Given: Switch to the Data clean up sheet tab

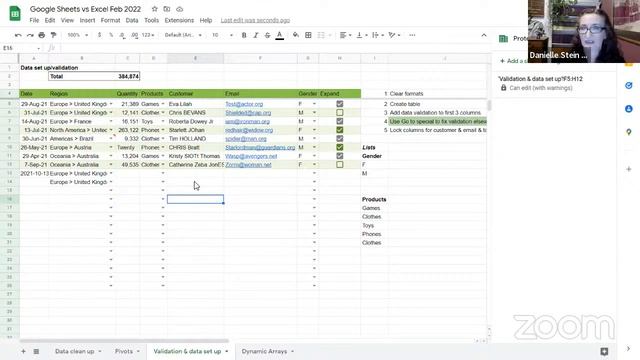Looking at the screenshot, I should coord(78,351).
